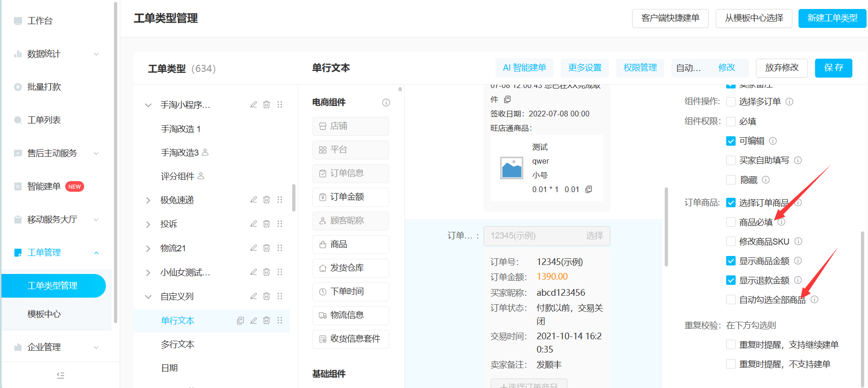The height and width of the screenshot is (388, 868).
Task: Uncheck the 可编辑 checkbox
Action: 731,141
